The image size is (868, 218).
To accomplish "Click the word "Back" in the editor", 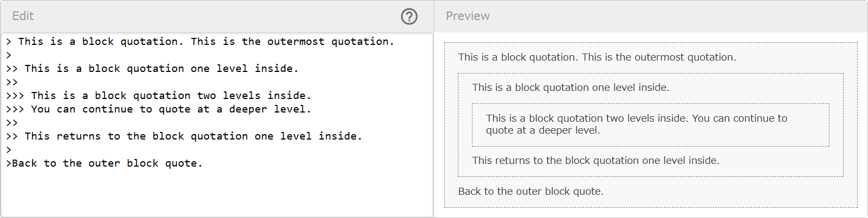I will coord(25,163).
